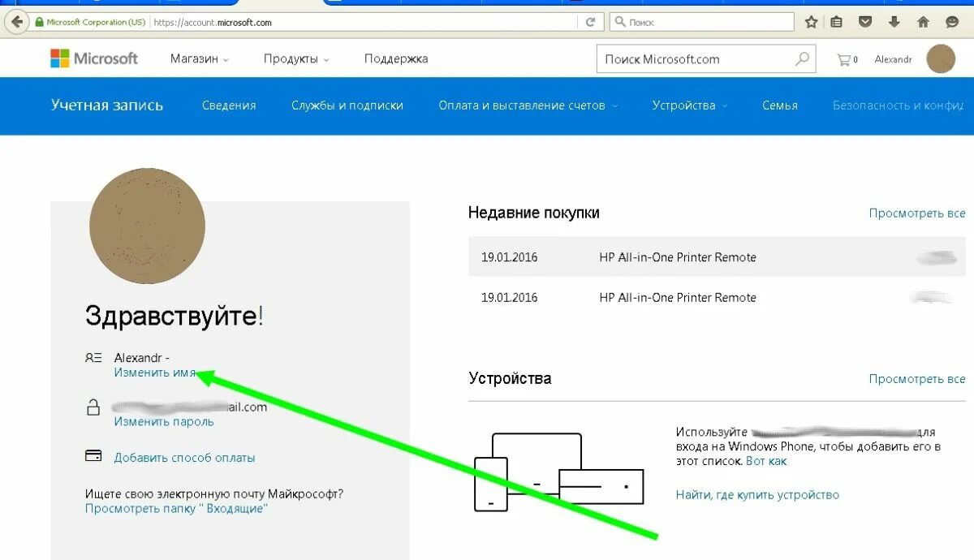Go back with the browser back arrow

(x=16, y=22)
